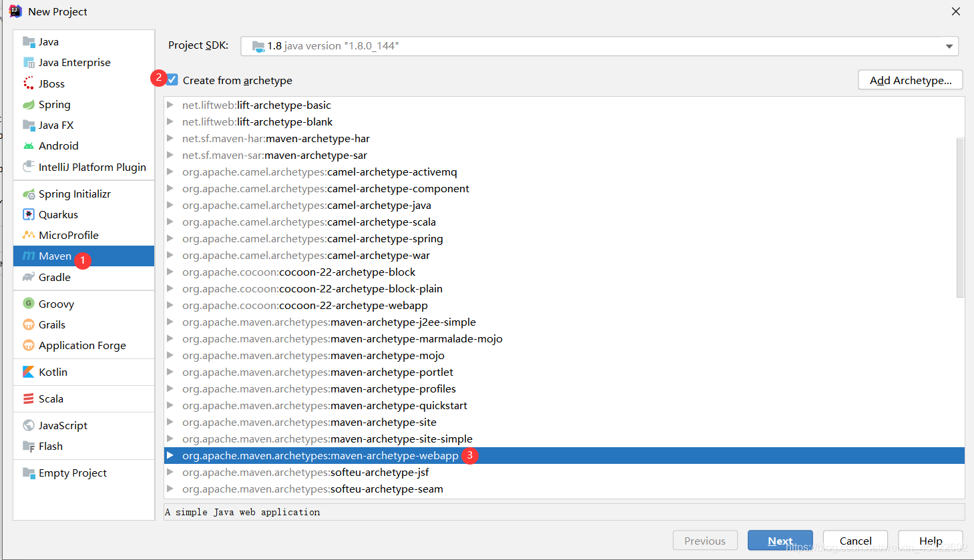Click the archetype list vertical scrollbar
974x560 pixels.
tap(961, 217)
